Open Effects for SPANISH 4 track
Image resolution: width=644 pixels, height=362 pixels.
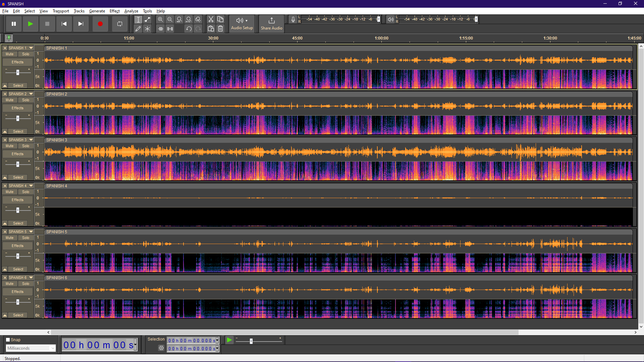tap(18, 200)
